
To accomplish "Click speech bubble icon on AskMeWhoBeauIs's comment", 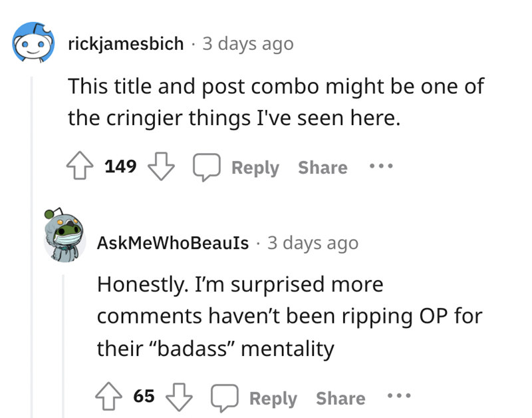I will pyautogui.click(x=223, y=398).
